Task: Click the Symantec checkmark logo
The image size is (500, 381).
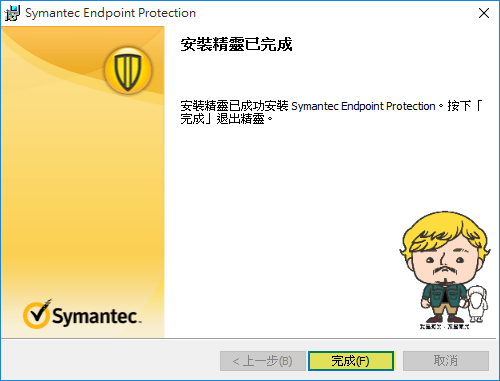Action: click(x=82, y=314)
